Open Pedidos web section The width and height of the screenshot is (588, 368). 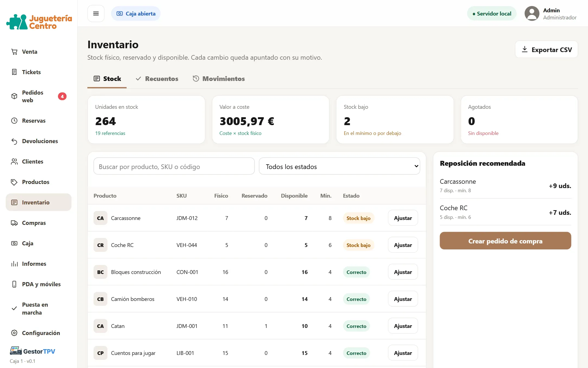(39, 96)
